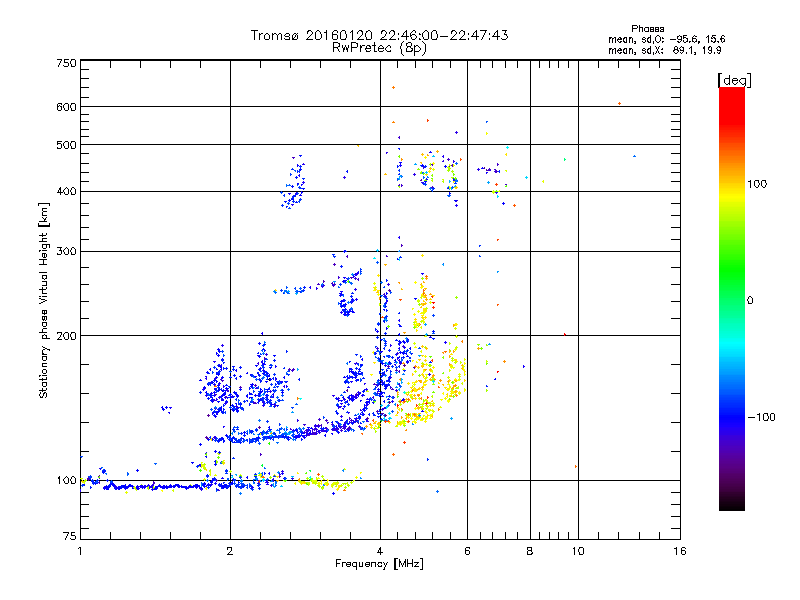Click the y-axis title 'Stationary phase Virtual Height [km]'

pos(43,300)
